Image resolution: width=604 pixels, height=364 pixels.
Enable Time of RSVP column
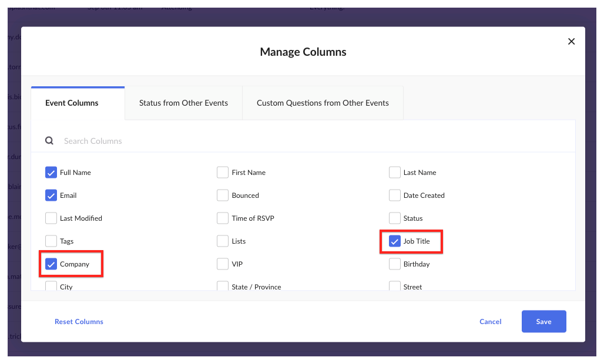(x=223, y=218)
